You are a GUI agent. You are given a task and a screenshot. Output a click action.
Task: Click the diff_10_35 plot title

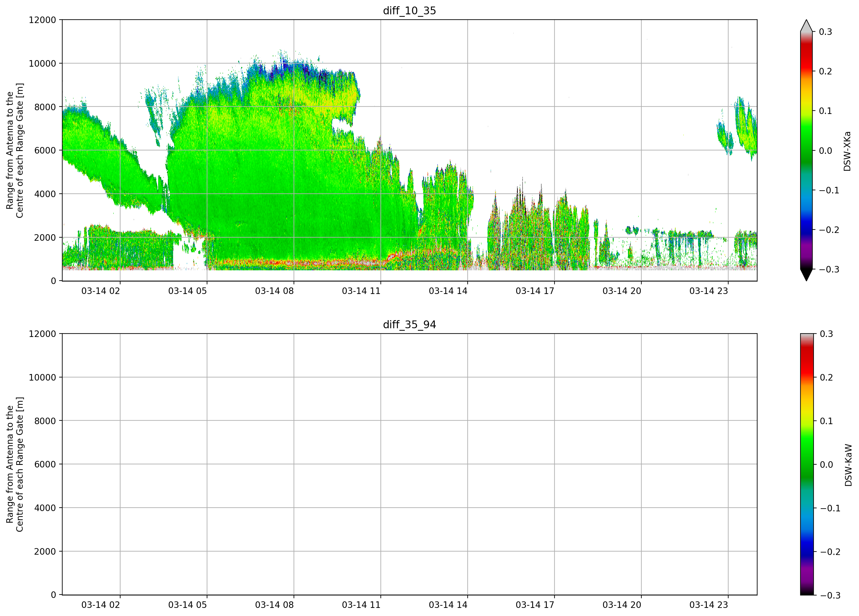409,11
